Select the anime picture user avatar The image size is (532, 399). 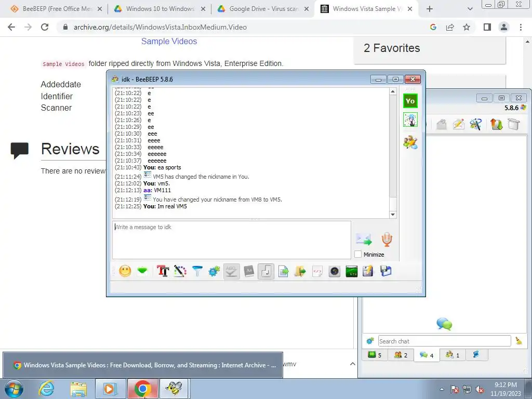(x=410, y=120)
